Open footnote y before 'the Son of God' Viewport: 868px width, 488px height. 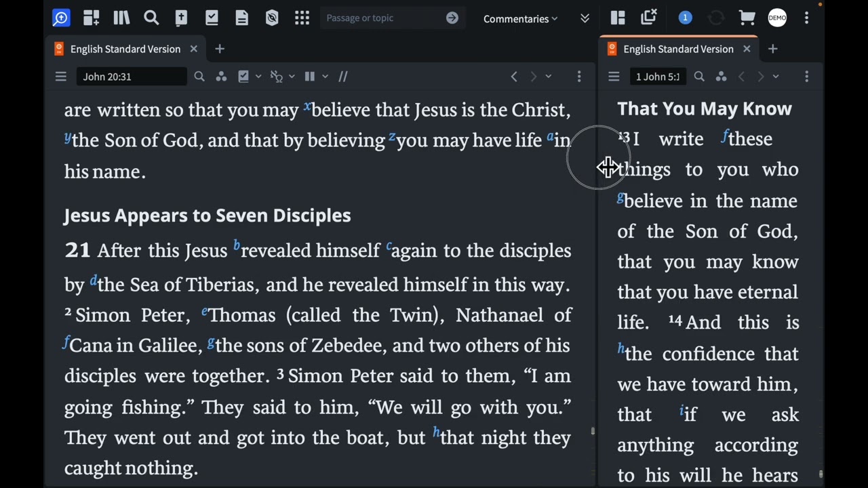point(67,138)
